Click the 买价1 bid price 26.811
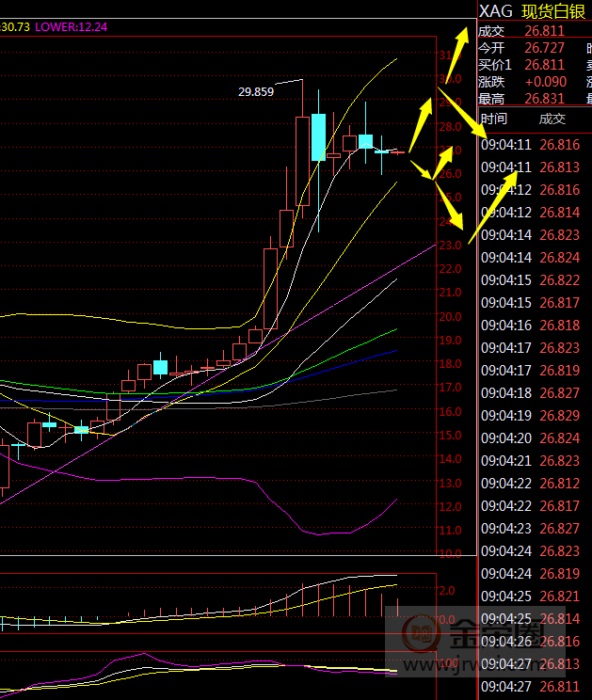This screenshot has width=592, height=700. 545,65
